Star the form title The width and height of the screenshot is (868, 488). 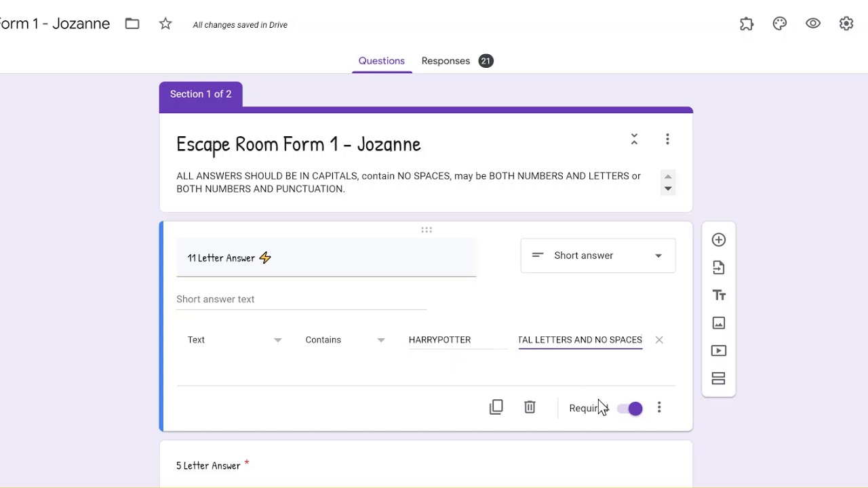pyautogui.click(x=165, y=24)
